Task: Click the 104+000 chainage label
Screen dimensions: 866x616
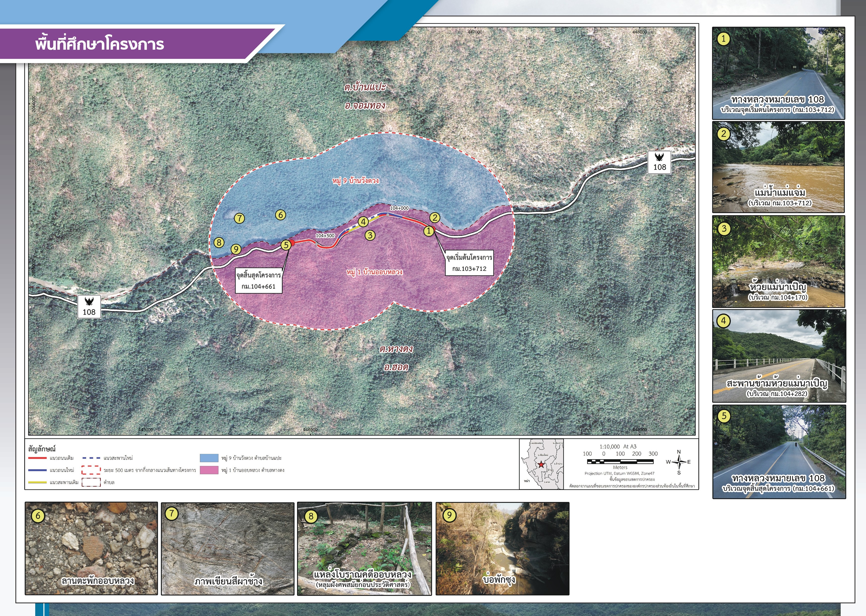Action: point(399,208)
